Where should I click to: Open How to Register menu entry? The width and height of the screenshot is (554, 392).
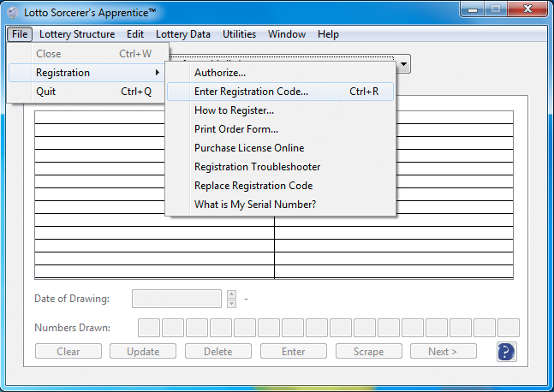pos(234,110)
